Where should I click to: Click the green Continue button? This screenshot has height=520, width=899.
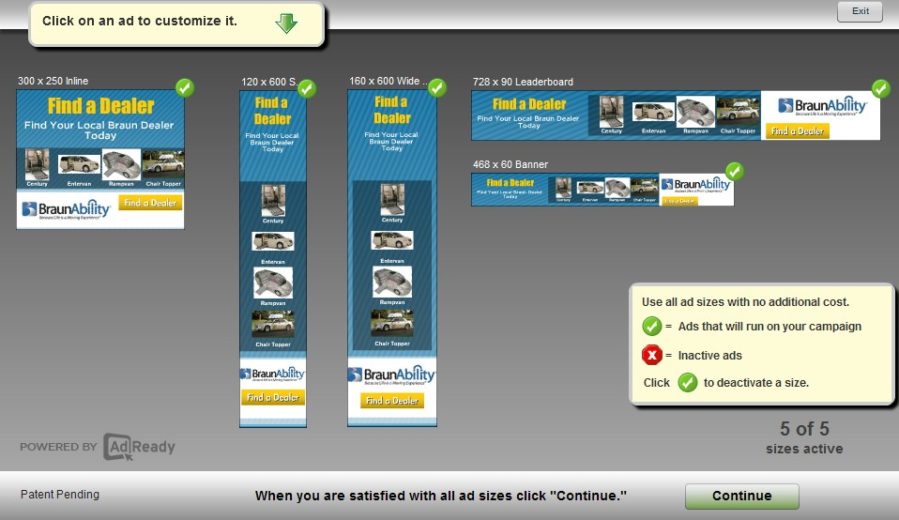point(742,496)
